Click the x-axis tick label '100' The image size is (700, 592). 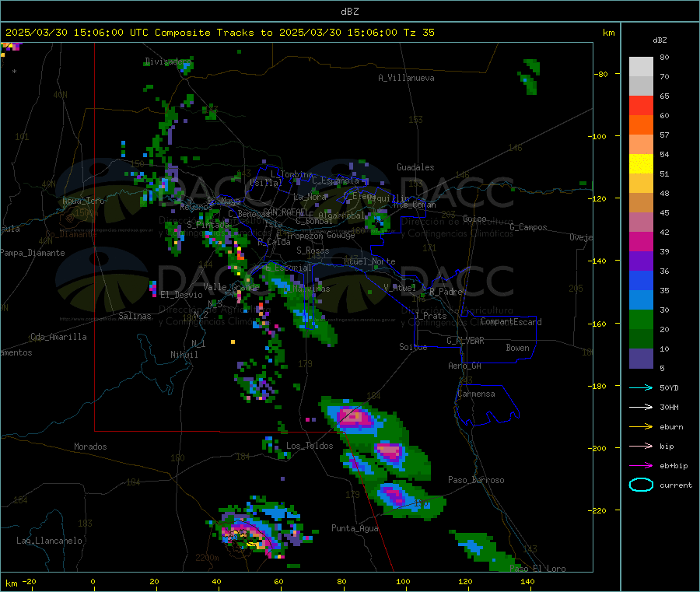click(403, 581)
